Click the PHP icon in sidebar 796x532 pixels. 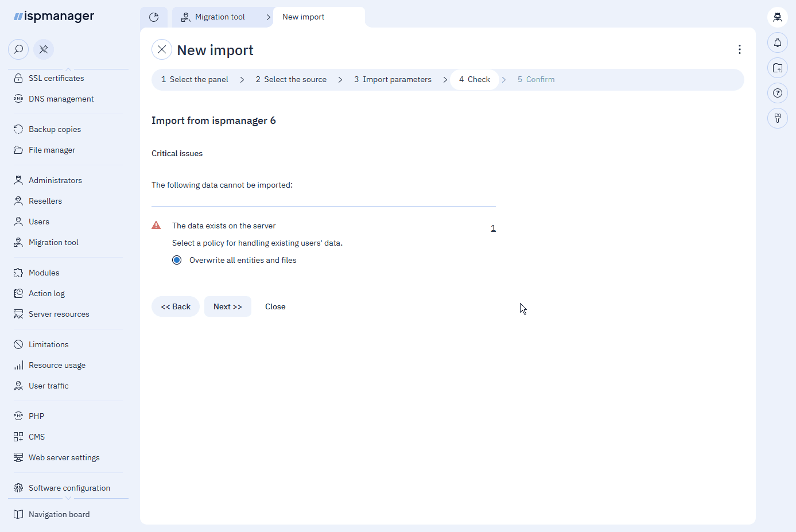[18, 416]
